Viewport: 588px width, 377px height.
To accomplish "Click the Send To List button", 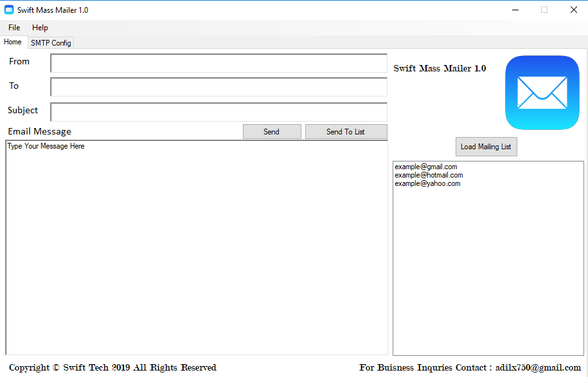I will tap(346, 132).
